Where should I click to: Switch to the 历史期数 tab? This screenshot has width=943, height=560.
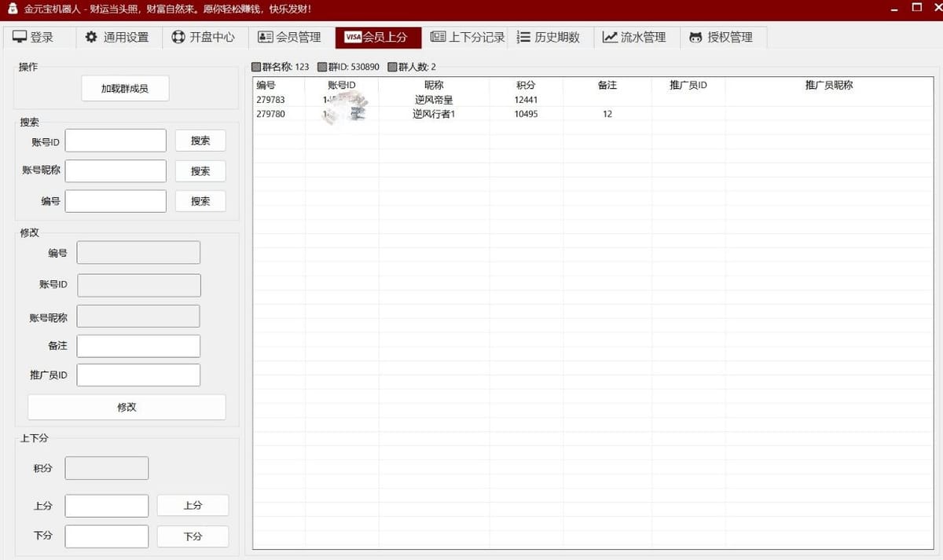[549, 37]
